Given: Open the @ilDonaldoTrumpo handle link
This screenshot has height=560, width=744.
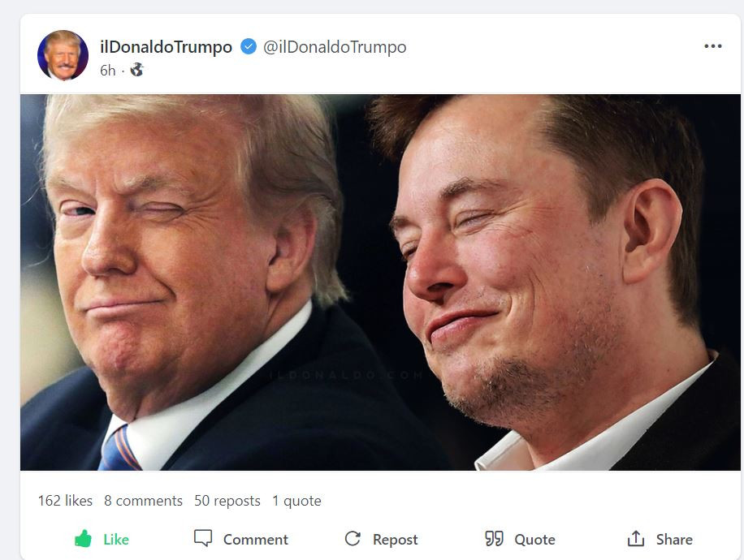Looking at the screenshot, I should [x=335, y=47].
